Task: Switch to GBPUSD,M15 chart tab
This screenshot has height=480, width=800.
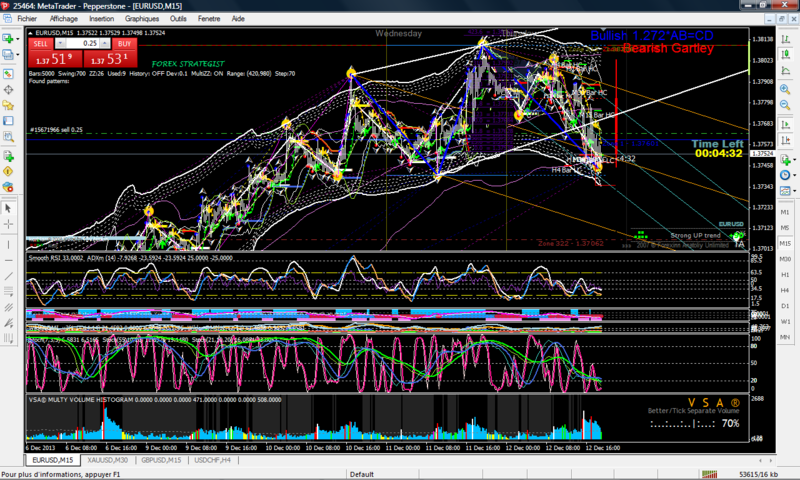Action: (x=161, y=460)
